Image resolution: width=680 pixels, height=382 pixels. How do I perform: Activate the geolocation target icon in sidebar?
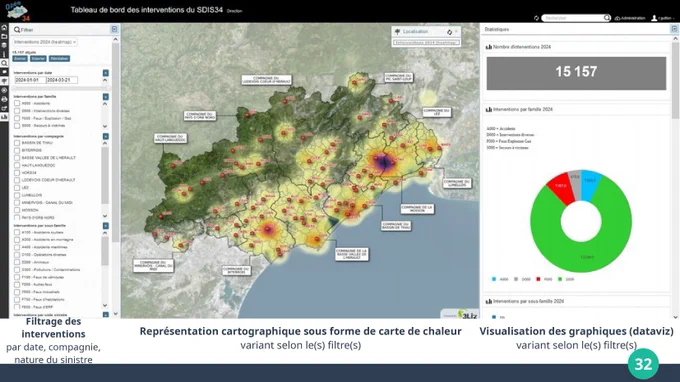click(4, 90)
